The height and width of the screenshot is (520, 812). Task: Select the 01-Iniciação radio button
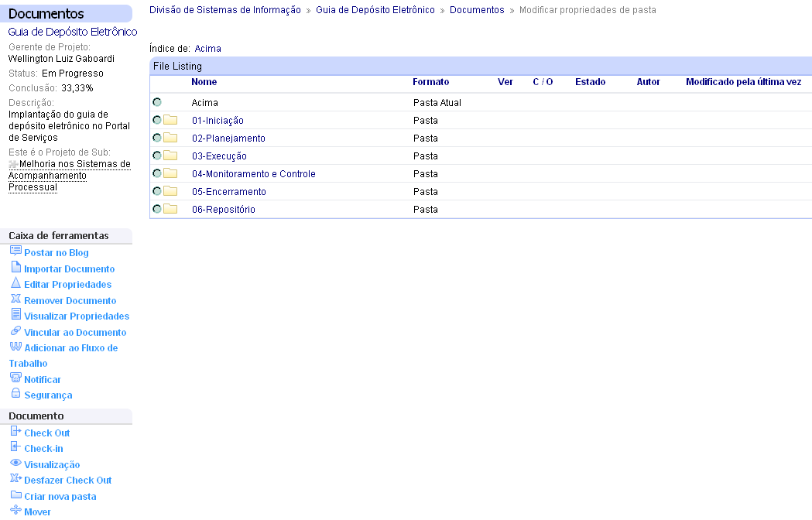pos(157,120)
